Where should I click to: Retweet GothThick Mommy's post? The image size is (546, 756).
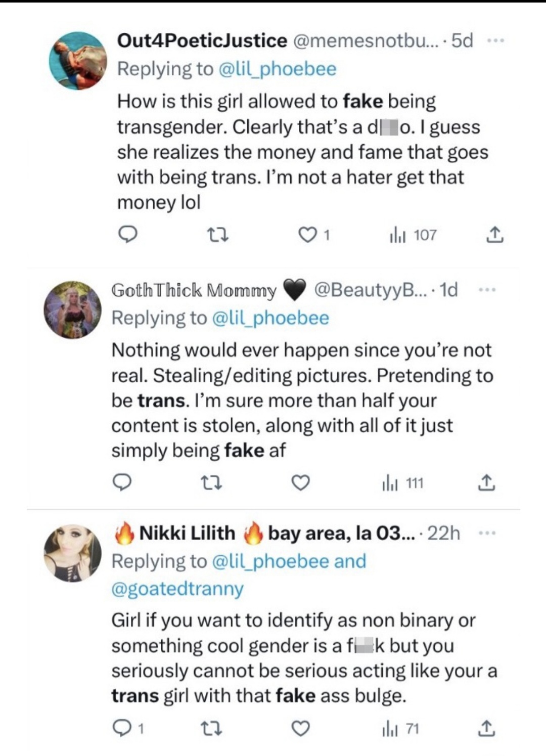[x=211, y=483]
